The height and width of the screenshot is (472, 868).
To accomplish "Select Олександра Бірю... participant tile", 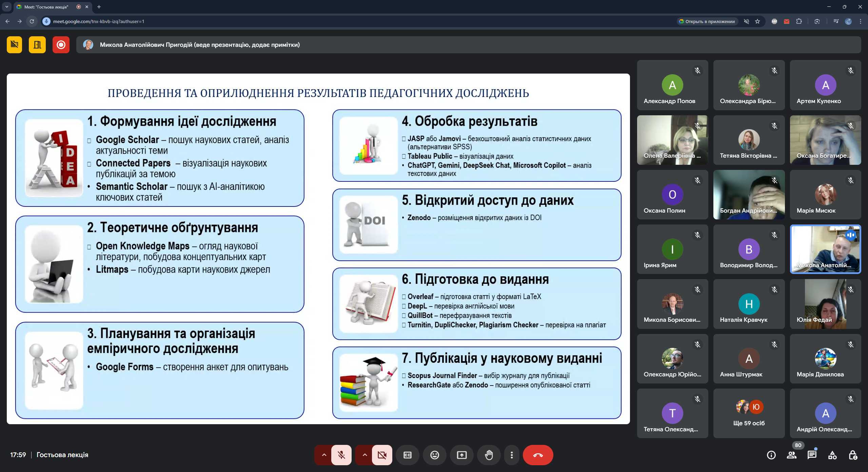I will point(749,85).
